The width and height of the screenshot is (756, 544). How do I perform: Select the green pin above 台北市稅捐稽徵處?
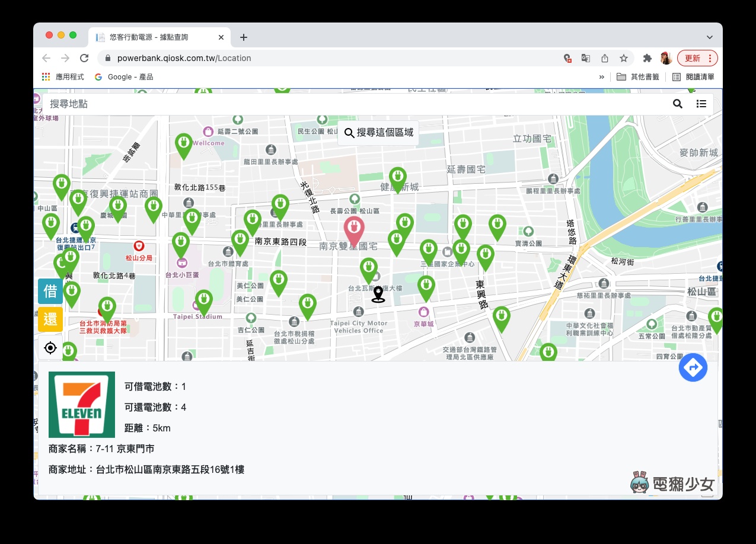pyautogui.click(x=307, y=306)
